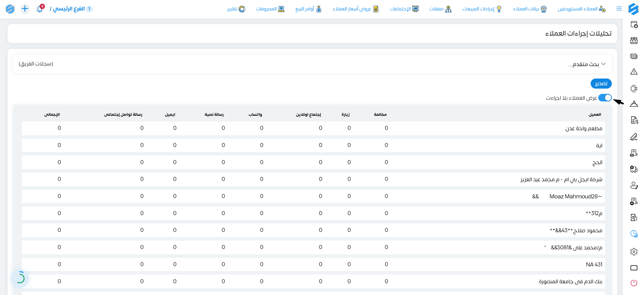Click the team group sidebar icon
This screenshot has width=644, height=295.
(x=634, y=41)
